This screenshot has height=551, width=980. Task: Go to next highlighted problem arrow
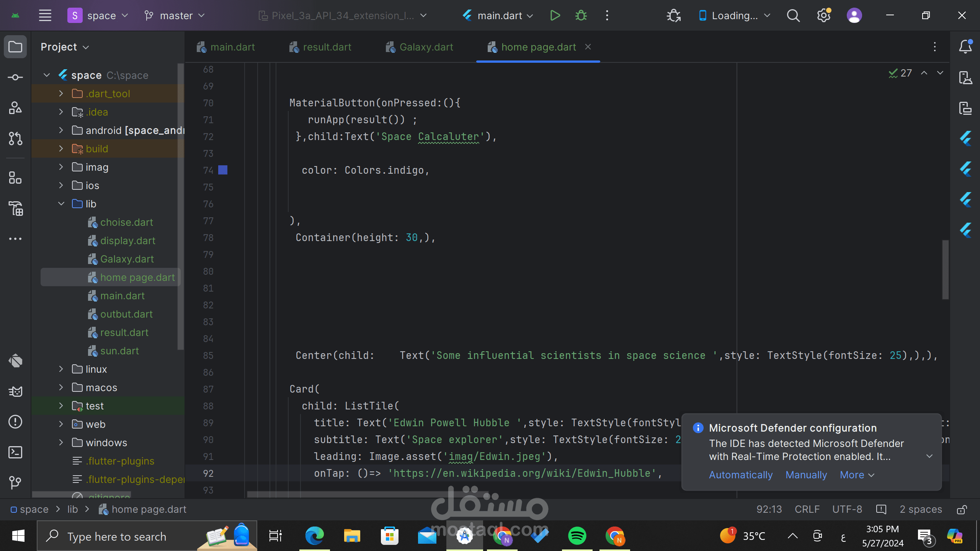pos(940,73)
